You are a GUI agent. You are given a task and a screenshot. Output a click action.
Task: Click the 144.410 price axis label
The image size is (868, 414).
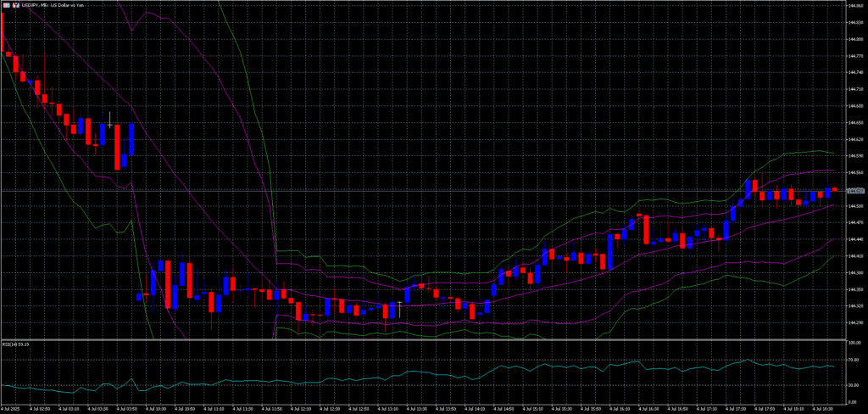(x=856, y=256)
